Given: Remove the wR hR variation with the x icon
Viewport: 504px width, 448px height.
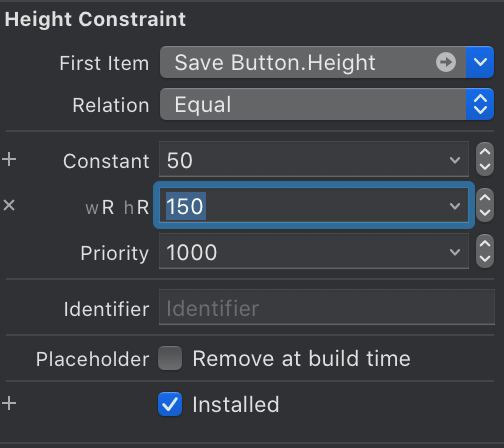Looking at the screenshot, I should click(9, 205).
